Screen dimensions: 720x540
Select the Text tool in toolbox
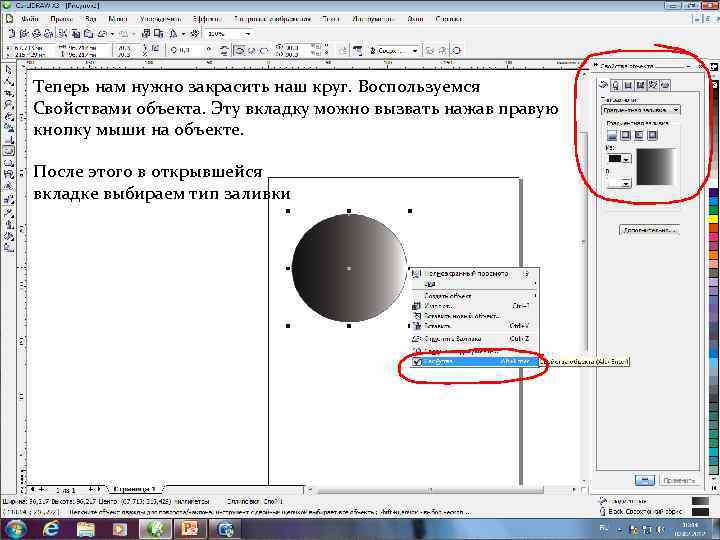(9, 186)
